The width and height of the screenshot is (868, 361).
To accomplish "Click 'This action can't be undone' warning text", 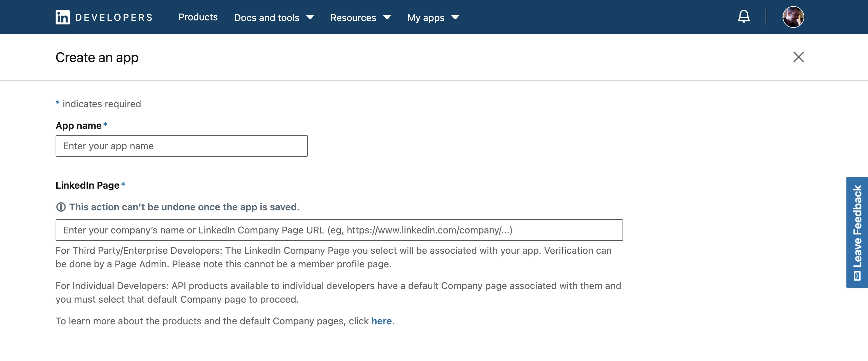I will [184, 207].
